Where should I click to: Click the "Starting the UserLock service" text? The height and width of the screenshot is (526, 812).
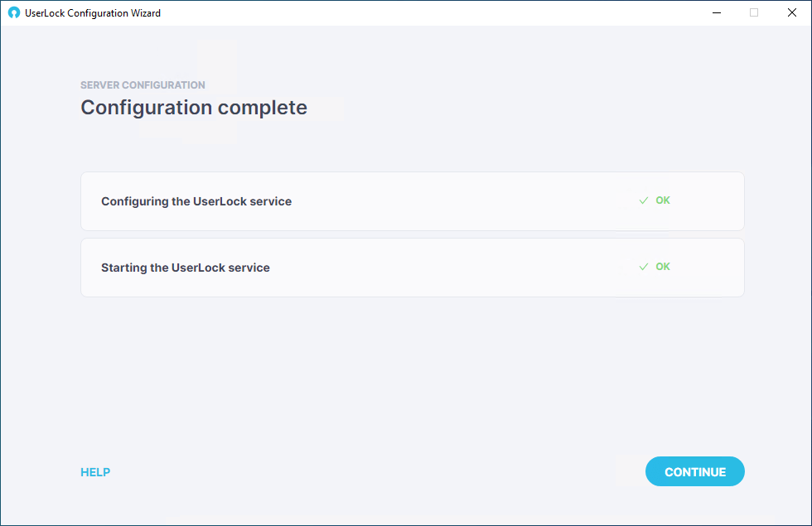(x=186, y=268)
